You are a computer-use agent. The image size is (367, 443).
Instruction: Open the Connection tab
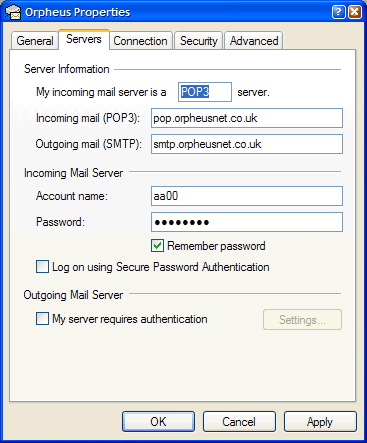pos(141,41)
